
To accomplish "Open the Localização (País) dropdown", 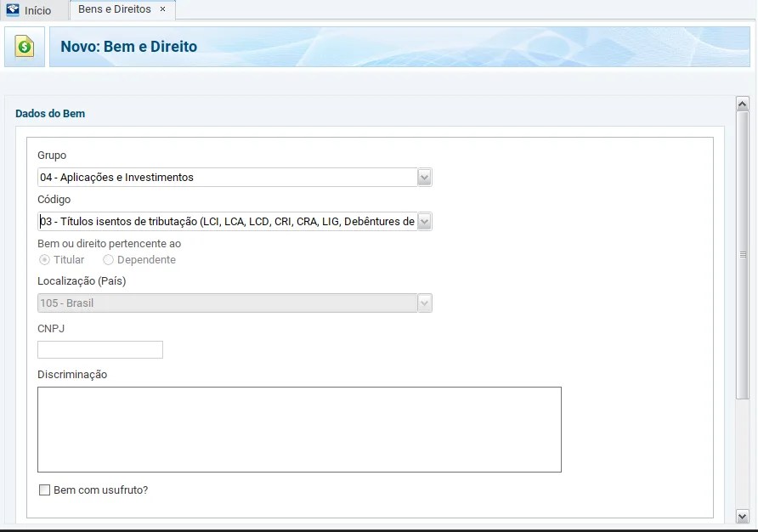I will click(425, 303).
